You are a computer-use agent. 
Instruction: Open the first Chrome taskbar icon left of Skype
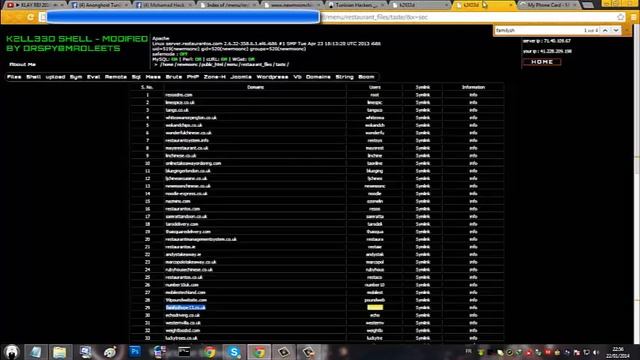coord(209,352)
